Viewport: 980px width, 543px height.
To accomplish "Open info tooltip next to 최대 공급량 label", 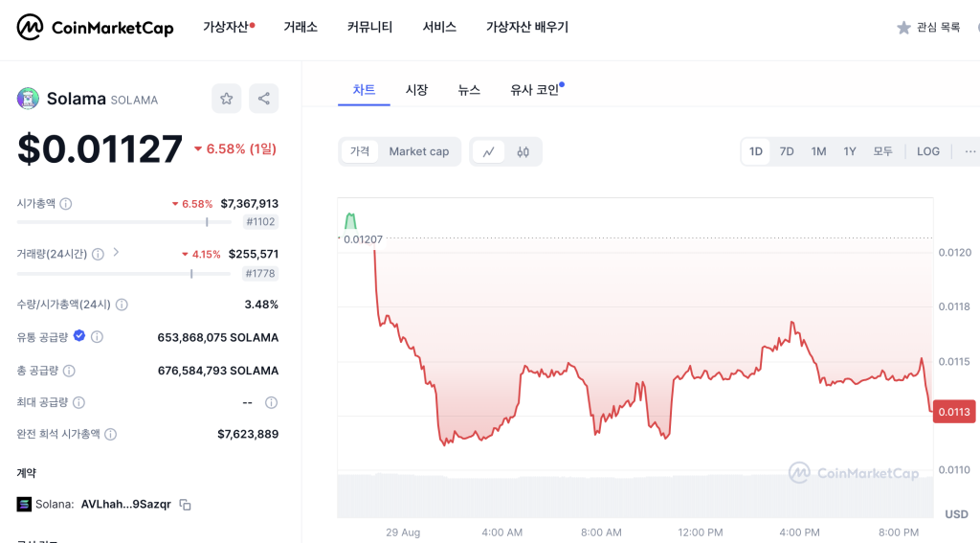I will (78, 402).
